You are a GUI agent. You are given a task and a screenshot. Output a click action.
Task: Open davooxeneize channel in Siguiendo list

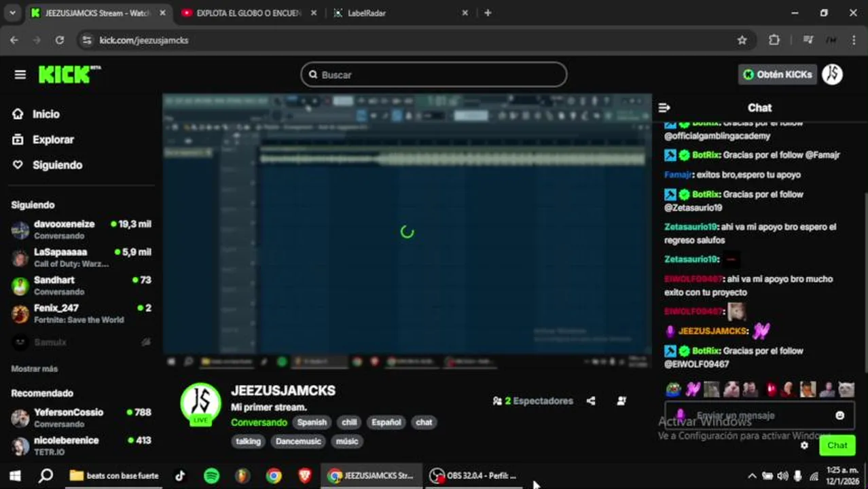coord(82,230)
